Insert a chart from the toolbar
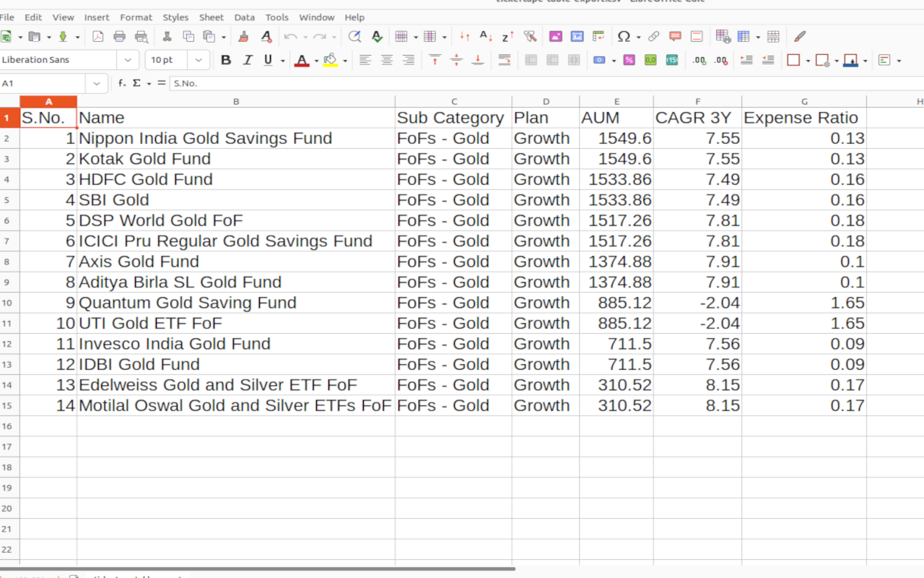 [577, 37]
